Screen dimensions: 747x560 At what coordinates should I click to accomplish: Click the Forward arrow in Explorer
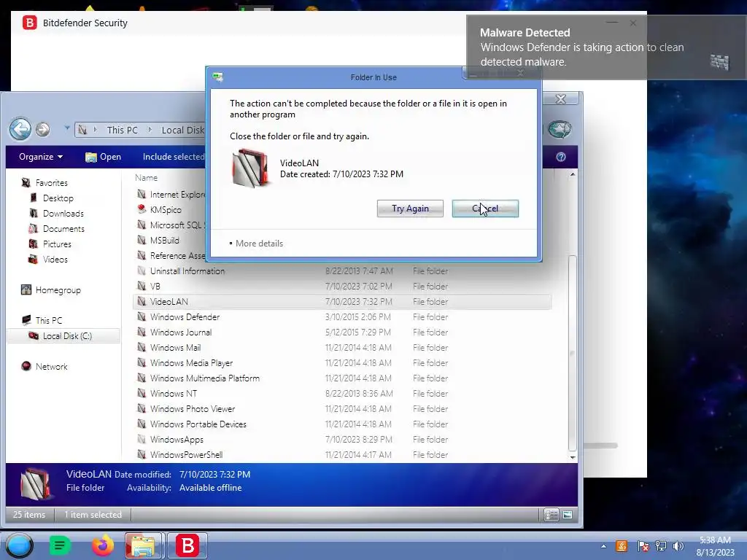point(43,129)
